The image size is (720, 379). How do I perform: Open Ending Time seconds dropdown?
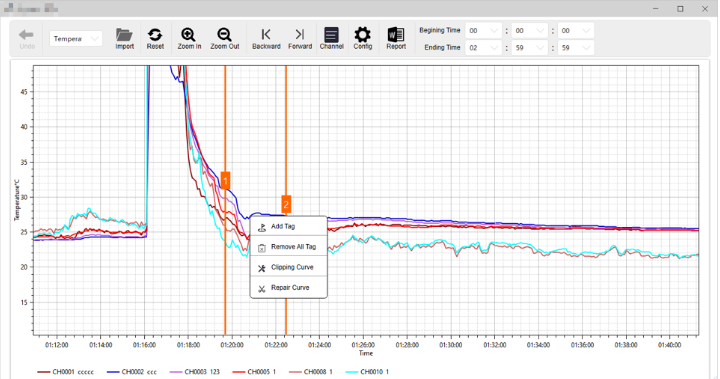575,48
